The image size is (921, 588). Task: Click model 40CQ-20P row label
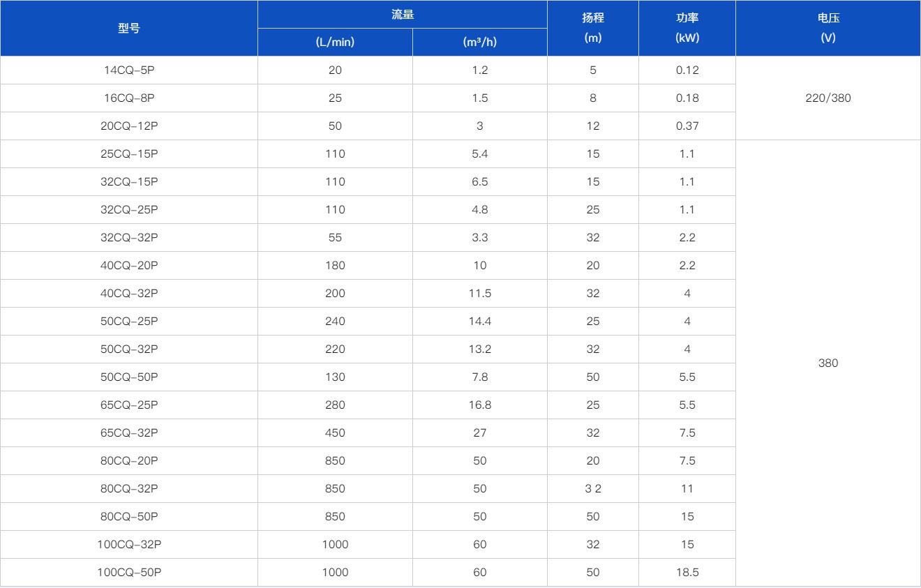129,265
